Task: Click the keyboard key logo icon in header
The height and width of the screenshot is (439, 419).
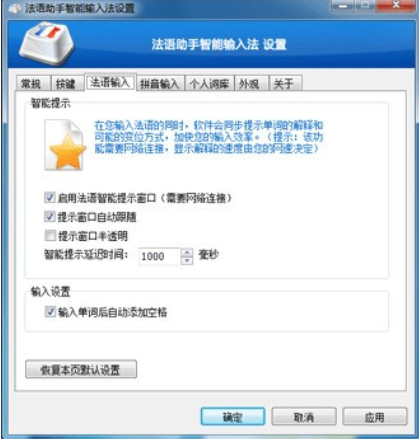Action: 47,44
